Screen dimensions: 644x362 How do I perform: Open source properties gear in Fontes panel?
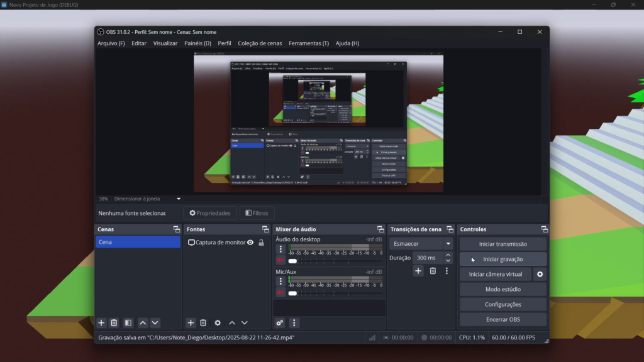218,323
